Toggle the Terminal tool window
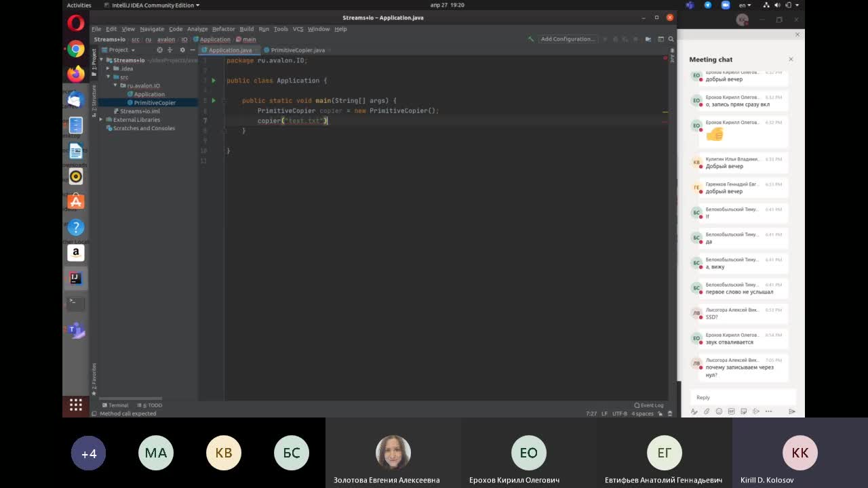 tap(115, 405)
